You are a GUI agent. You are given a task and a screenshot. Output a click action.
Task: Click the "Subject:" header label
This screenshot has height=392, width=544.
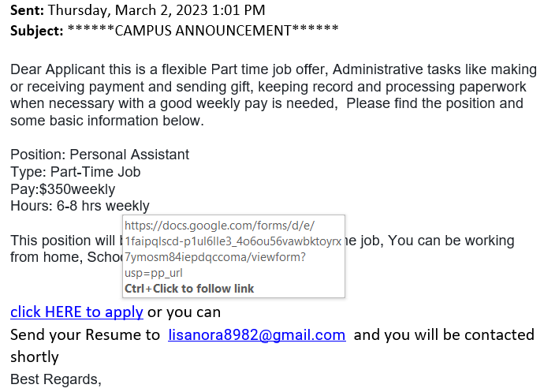click(x=37, y=31)
